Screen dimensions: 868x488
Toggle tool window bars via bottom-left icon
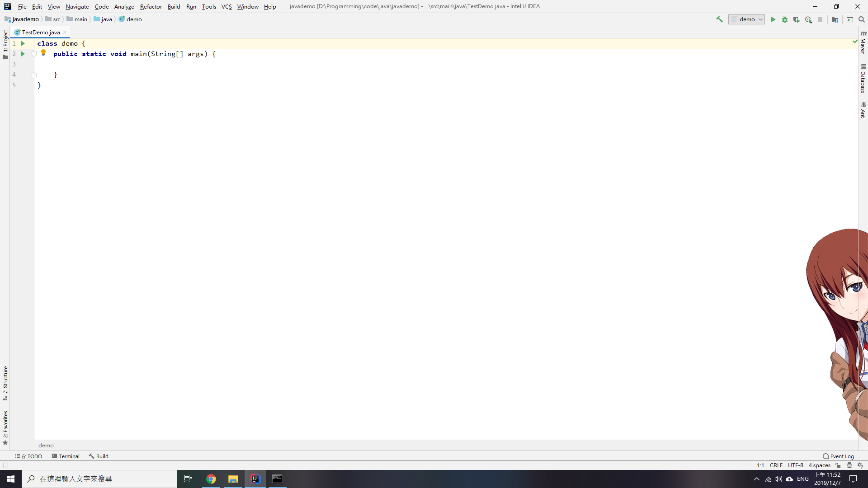5,465
